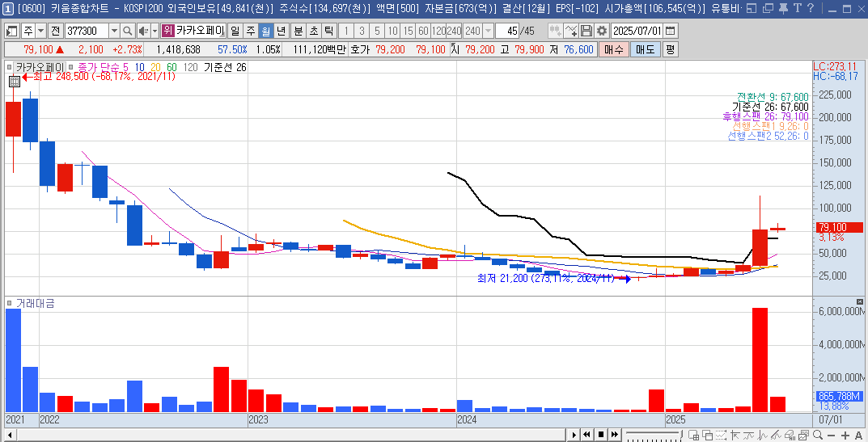
Task: Click the window-with-grid icon beside the slider
Action: tap(693, 435)
